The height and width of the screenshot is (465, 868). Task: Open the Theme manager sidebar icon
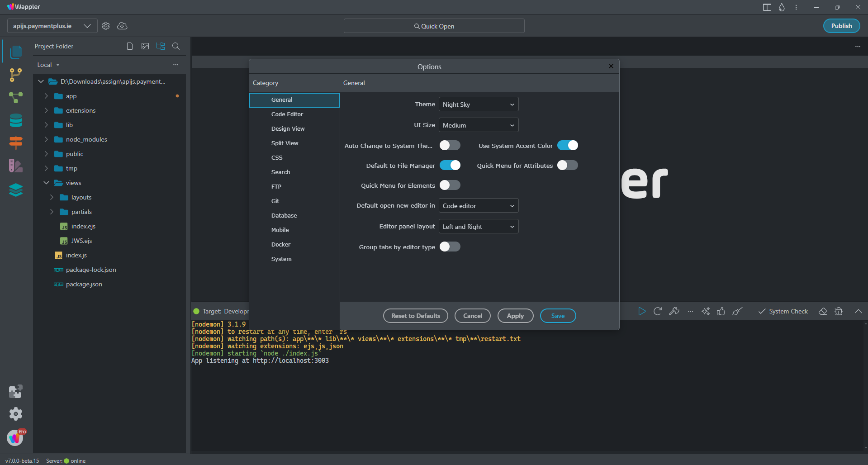coord(16,166)
